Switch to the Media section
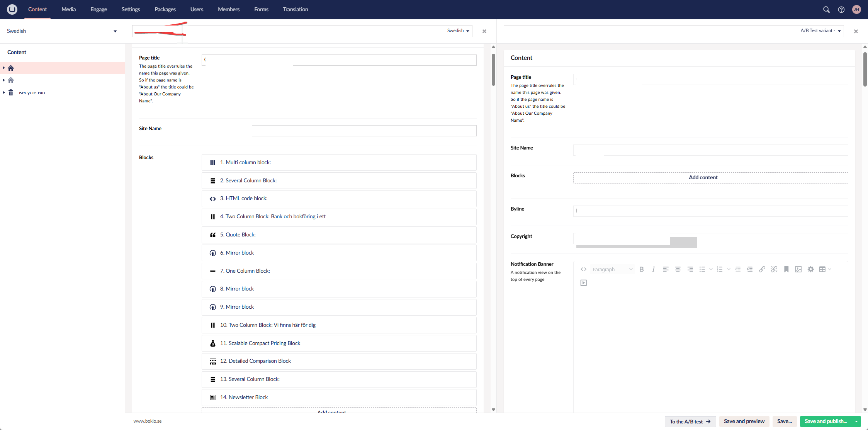 click(x=68, y=9)
